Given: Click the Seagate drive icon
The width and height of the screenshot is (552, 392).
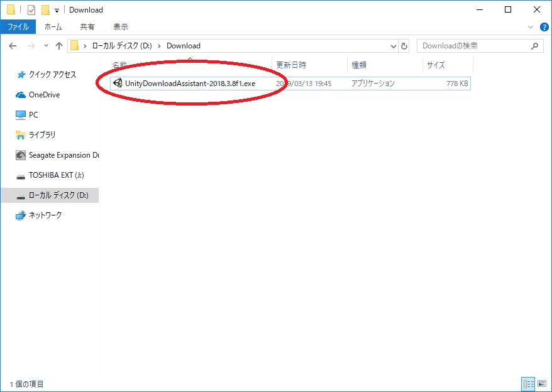Looking at the screenshot, I should tap(21, 155).
